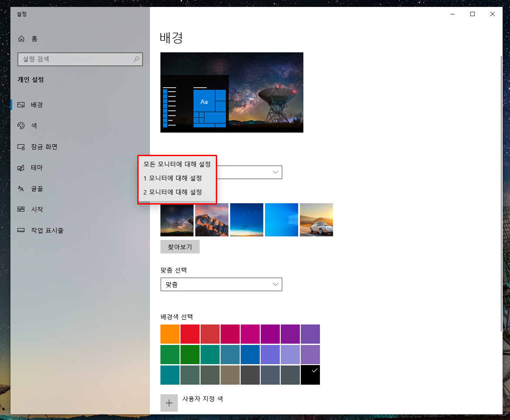Select the orange mountain wallpaper thumbnail
510x420 pixels.
pos(212,220)
